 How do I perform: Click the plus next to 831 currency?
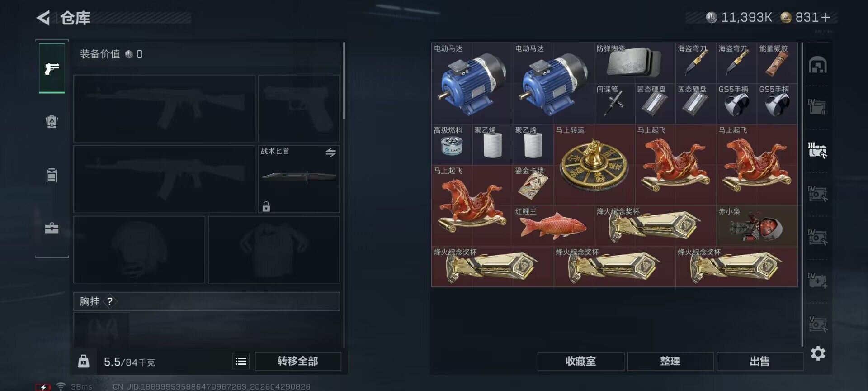pos(826,17)
